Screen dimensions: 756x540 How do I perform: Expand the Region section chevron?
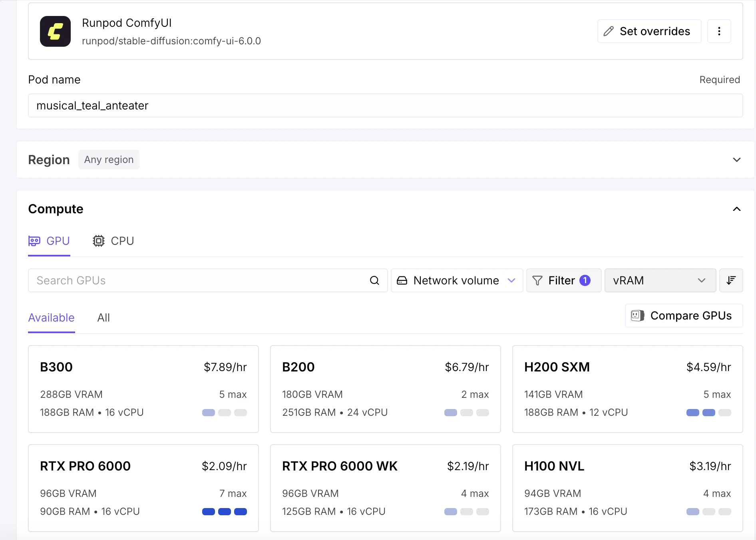coord(737,160)
